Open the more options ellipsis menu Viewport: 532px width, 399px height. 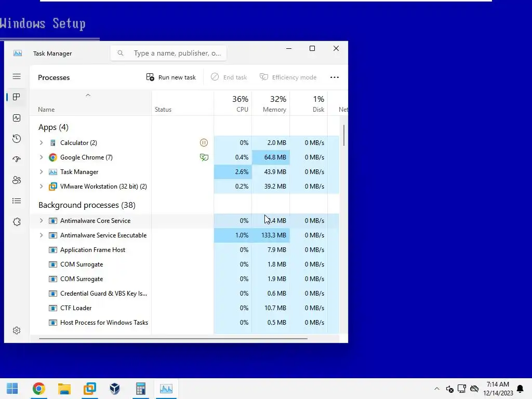point(335,77)
